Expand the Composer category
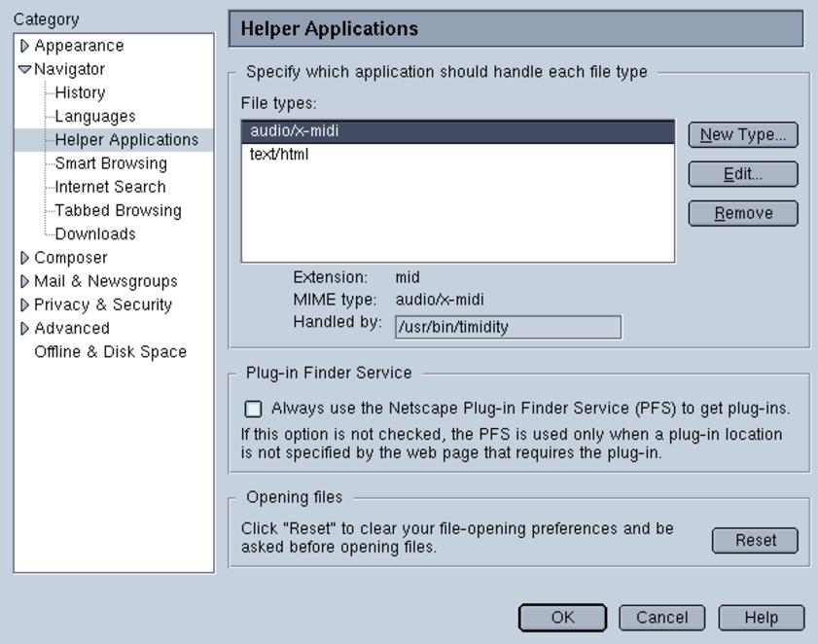Viewport: 818px width, 644px height. coord(25,258)
